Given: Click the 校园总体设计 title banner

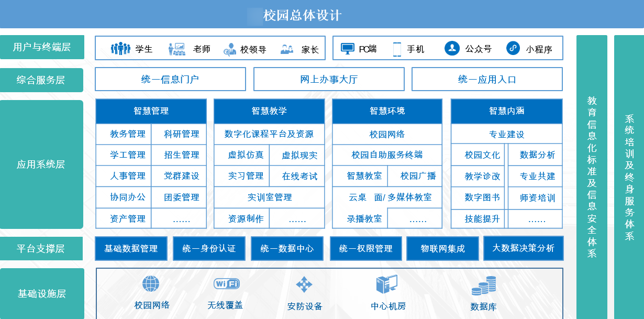Looking at the screenshot, I should 322,14.
